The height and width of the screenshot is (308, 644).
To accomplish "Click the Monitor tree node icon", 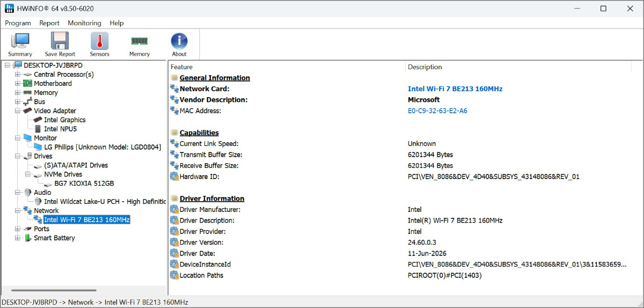I will point(28,138).
